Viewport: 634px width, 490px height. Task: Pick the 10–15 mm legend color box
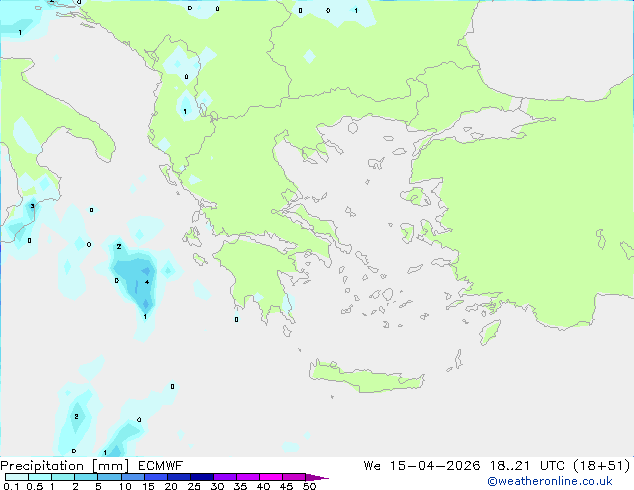click(x=132, y=477)
